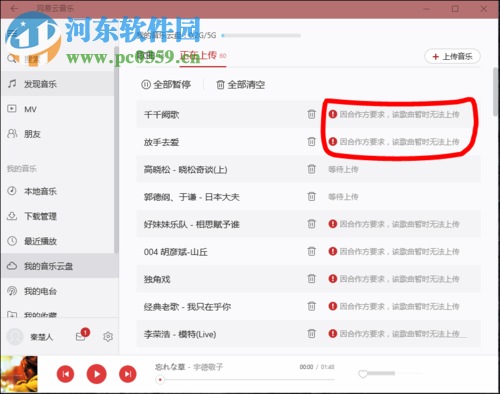Select the 千千阙歌 song row
The width and height of the screenshot is (500, 394).
point(309,114)
